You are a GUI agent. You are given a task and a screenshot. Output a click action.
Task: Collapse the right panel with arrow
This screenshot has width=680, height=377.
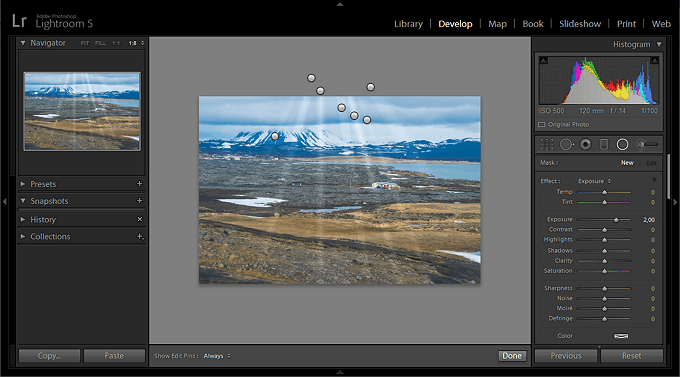click(x=675, y=202)
